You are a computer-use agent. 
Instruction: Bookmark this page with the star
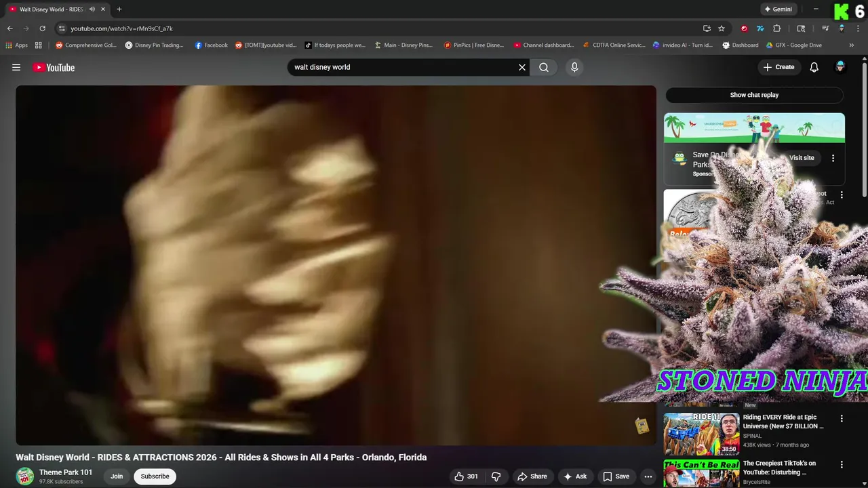click(x=722, y=28)
